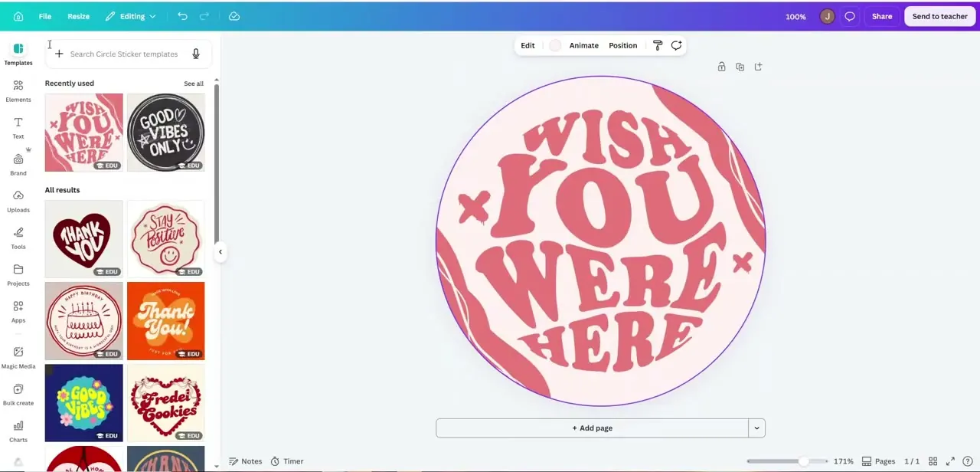Viewport: 980px width, 472px height.
Task: Click Position in the floating toolbar
Action: 622,45
